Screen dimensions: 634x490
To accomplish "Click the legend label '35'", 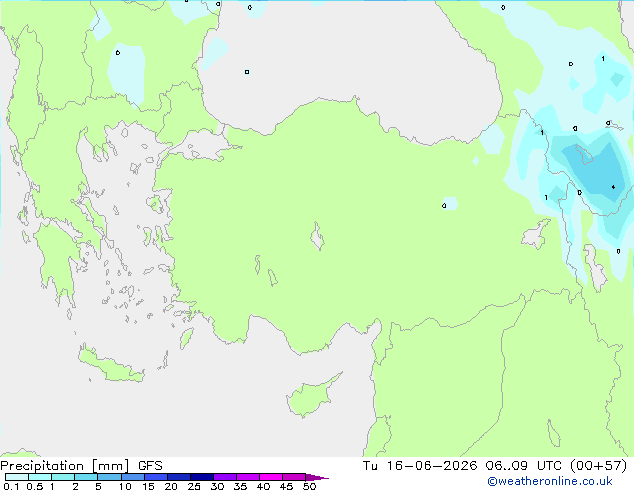I will 240,486.
